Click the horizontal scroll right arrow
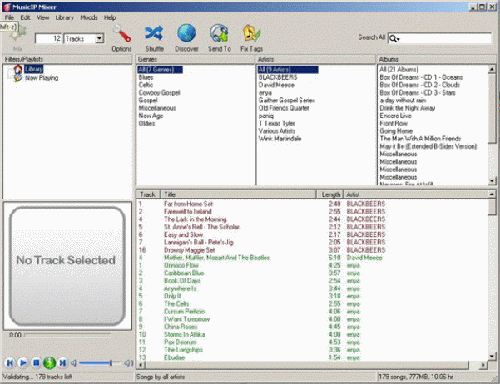 coord(483,365)
